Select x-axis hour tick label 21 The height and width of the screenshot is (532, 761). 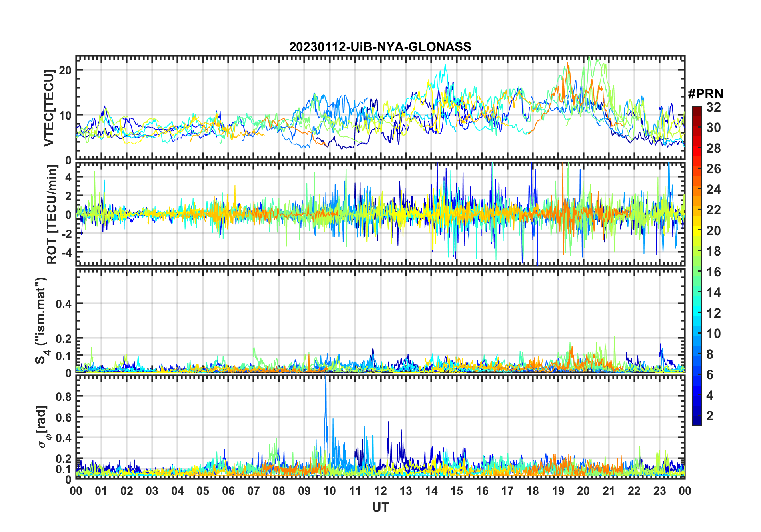click(609, 491)
